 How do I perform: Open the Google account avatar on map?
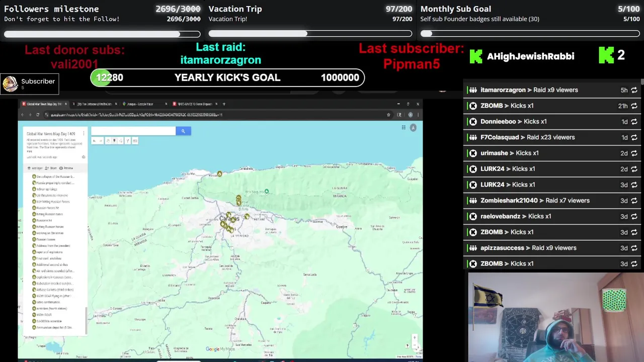[x=413, y=128]
